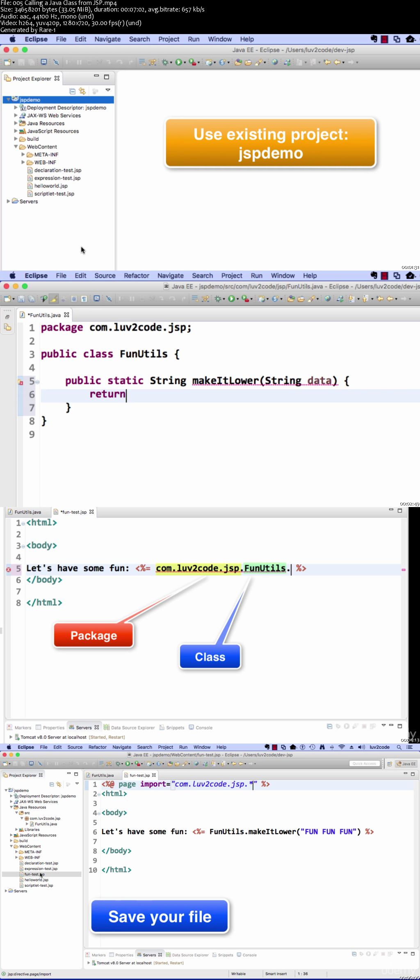Toggle Show Whitespace Characters in the FunUtils.java frame toolbar
This screenshot has width=420, height=980.
84,299
